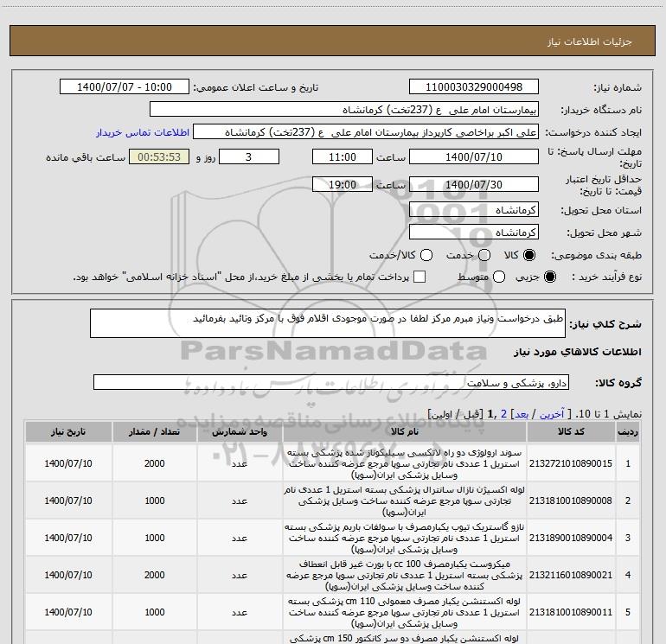Click the response deadline date 1400/07/10 field

(x=474, y=156)
